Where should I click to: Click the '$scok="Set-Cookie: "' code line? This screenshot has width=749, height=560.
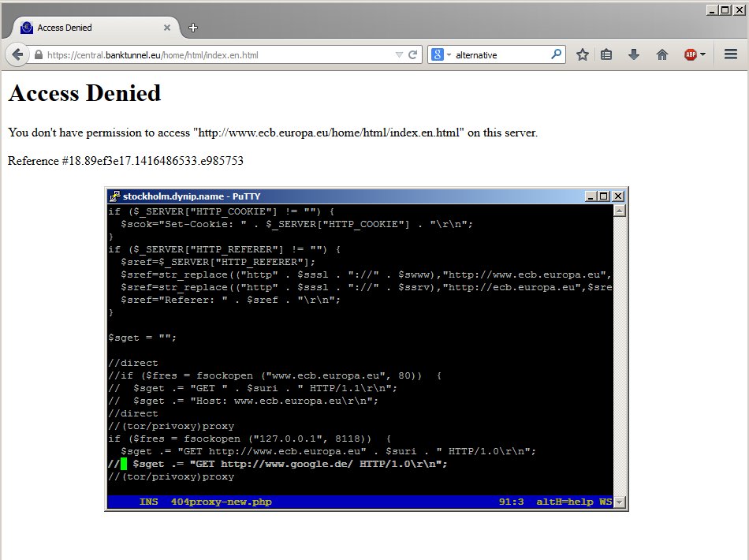point(296,224)
